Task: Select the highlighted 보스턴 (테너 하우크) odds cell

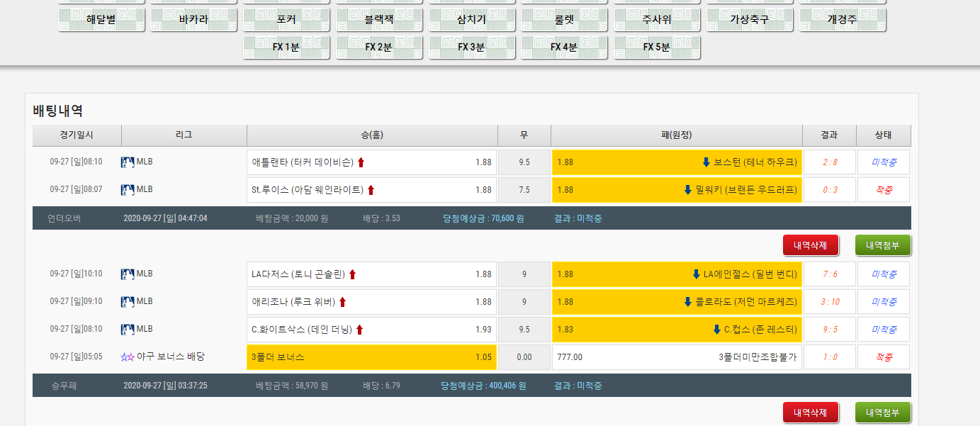Action: click(x=677, y=162)
